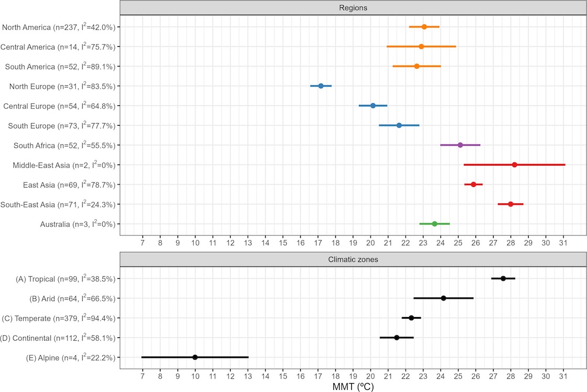Select the (D) Continental row label
Screen dimensions: 587x392
[x=58, y=338]
